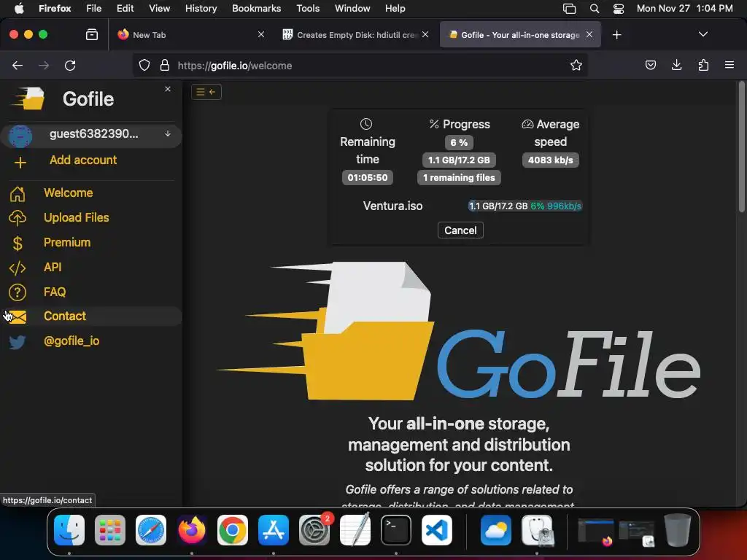Click the 6 % progress badge
Screen dimensions: 747x560
(x=459, y=142)
